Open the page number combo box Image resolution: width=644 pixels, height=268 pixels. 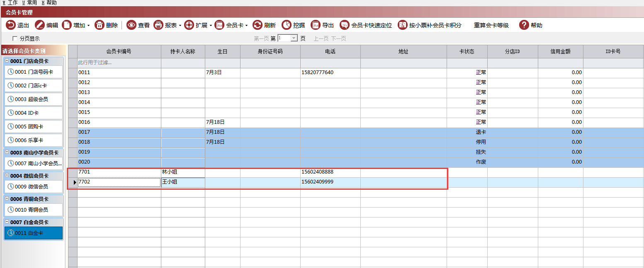294,38
